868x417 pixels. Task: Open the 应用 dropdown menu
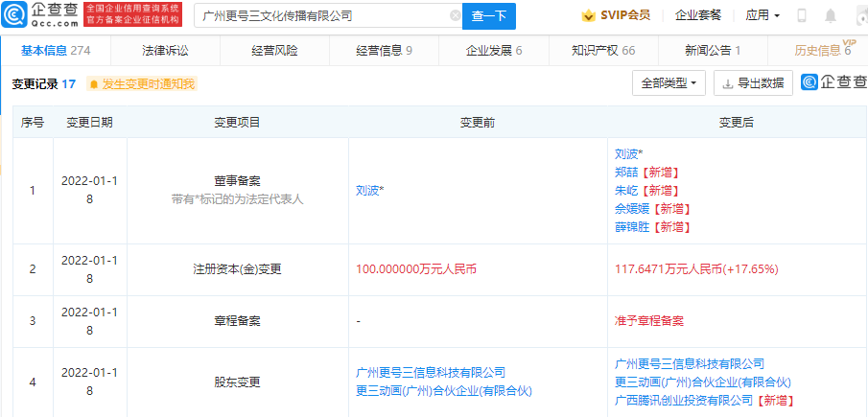(x=762, y=15)
